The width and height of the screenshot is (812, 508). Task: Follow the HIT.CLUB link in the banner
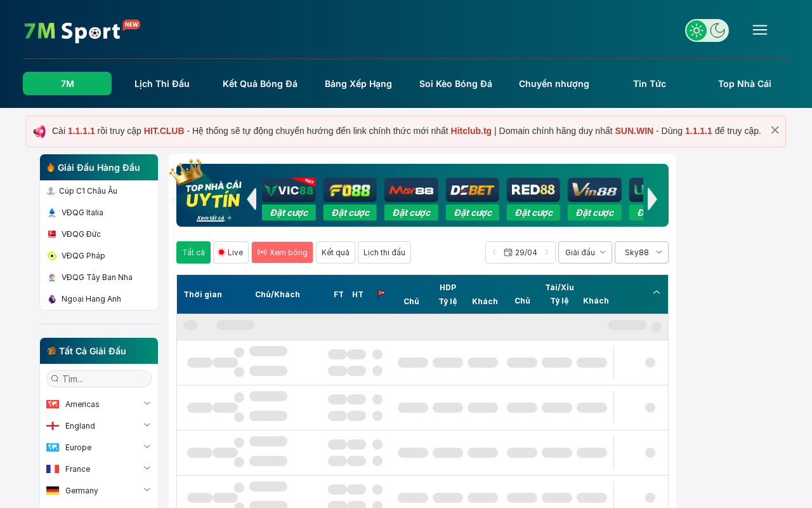click(x=164, y=131)
